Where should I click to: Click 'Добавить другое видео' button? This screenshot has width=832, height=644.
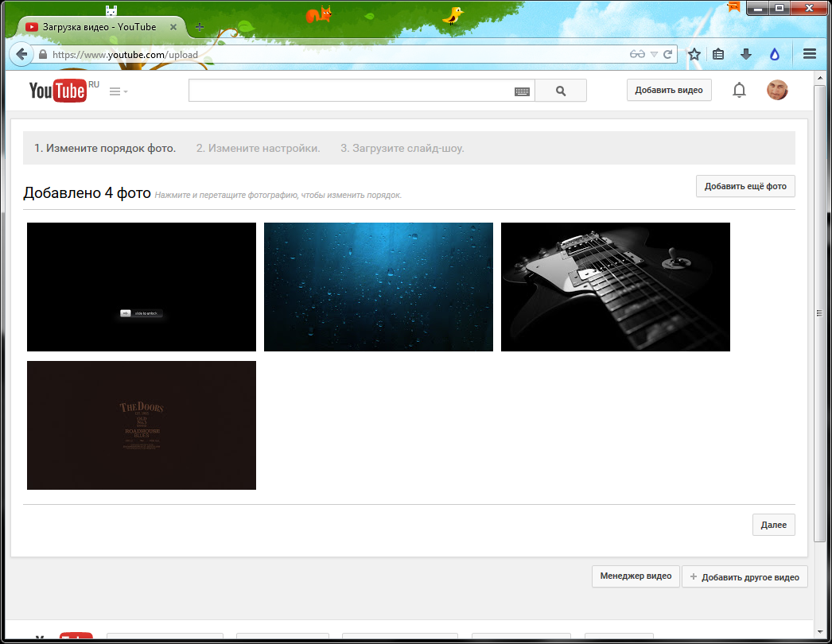(745, 576)
